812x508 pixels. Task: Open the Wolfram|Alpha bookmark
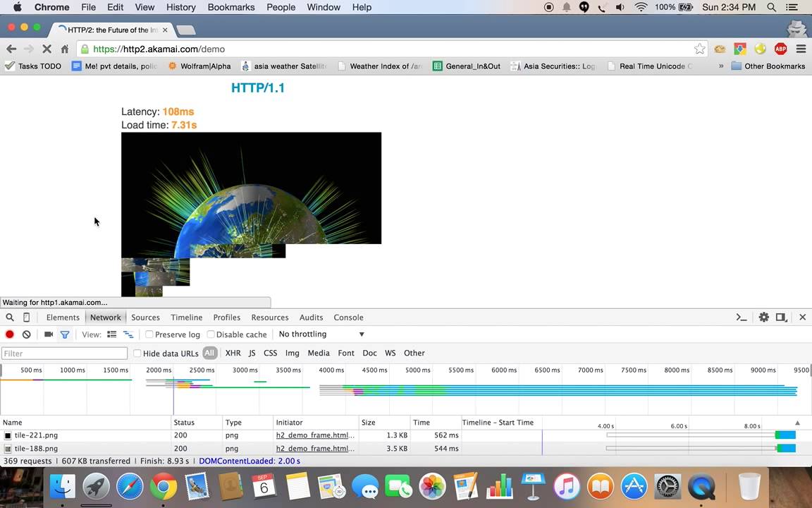(x=199, y=66)
